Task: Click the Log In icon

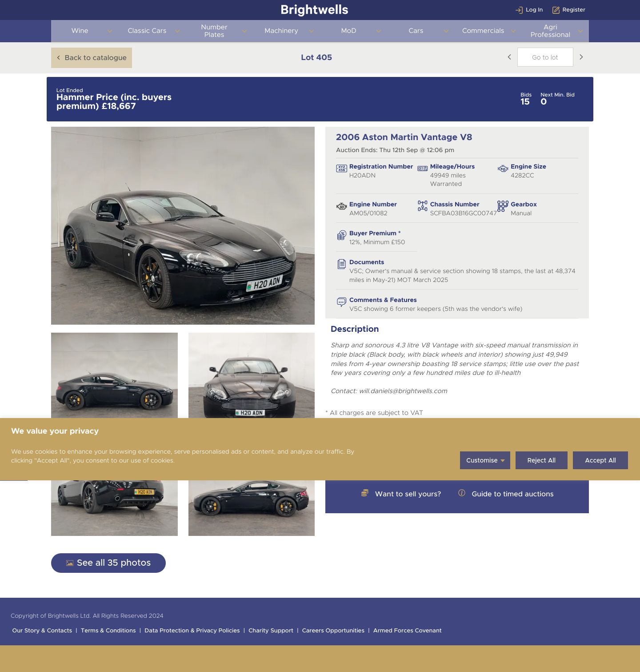Action: click(519, 10)
